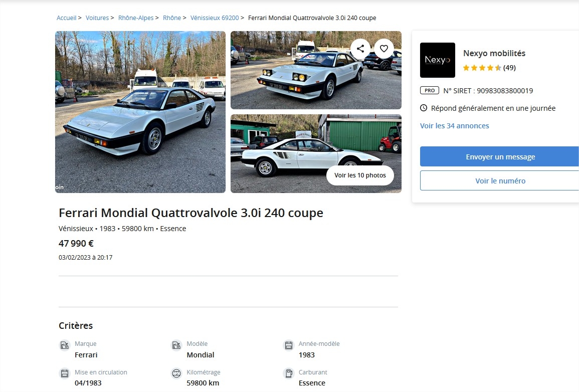
Task: Click the Carburant fuel pump icon
Action: point(289,373)
